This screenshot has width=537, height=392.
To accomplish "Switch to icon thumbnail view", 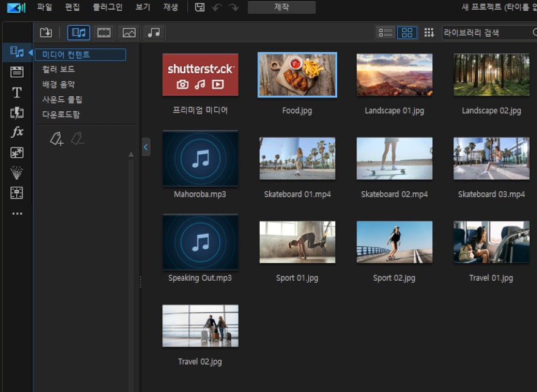I will tap(407, 33).
